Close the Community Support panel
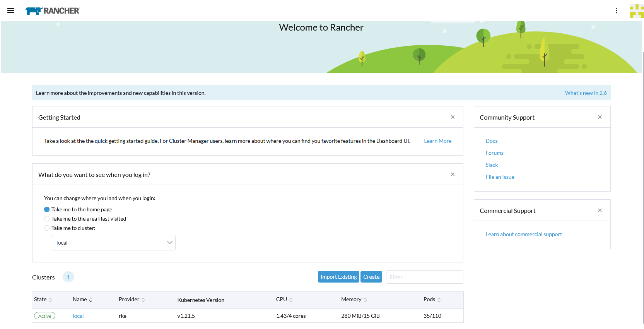Screen dimensions: 644x329 click(600, 117)
